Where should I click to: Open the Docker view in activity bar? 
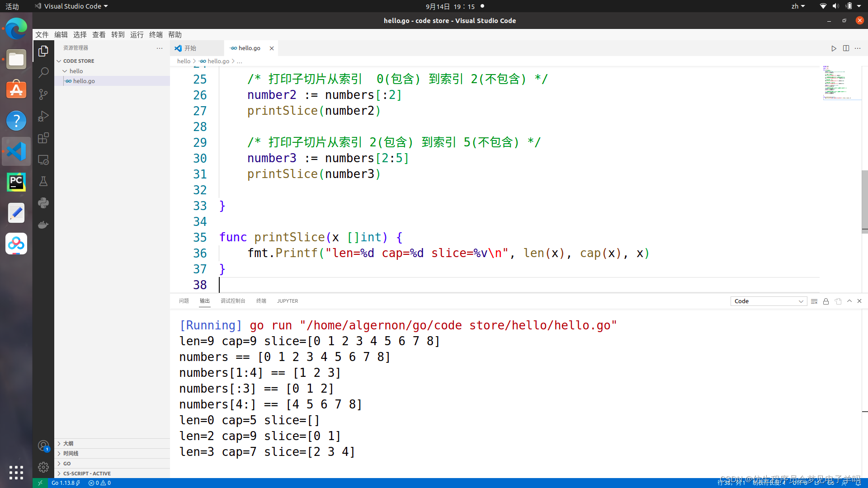coord(43,225)
